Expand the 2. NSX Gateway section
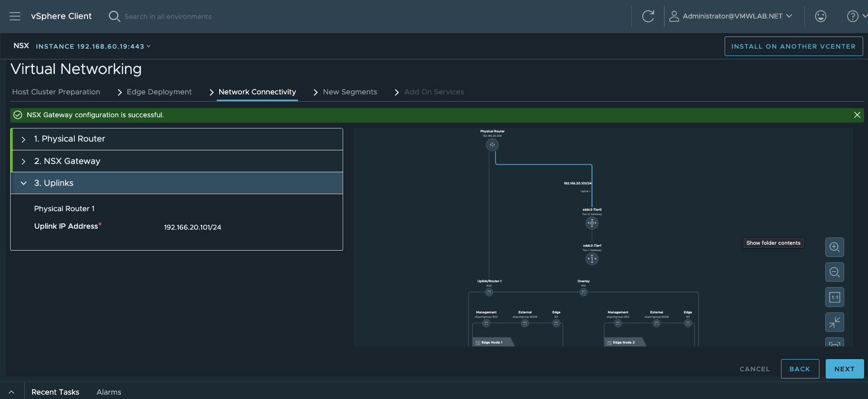The width and height of the screenshot is (868, 399). click(x=177, y=161)
